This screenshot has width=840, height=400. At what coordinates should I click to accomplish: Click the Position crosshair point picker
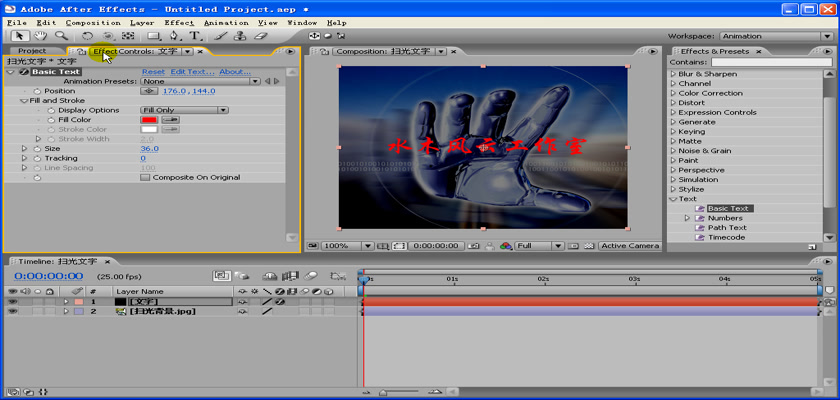click(x=149, y=91)
